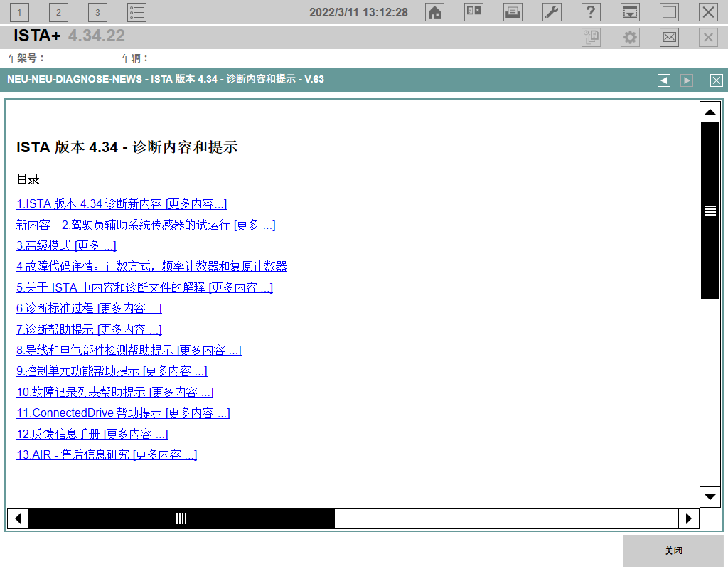Go to the home screen icon
The width and height of the screenshot is (728, 569).
point(434,13)
